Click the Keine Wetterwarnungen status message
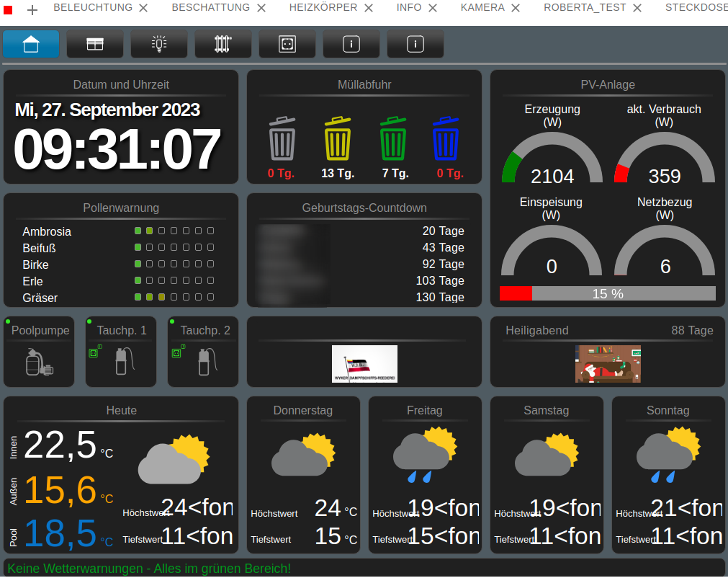Viewport: 728px width, 578px height. coord(149,569)
